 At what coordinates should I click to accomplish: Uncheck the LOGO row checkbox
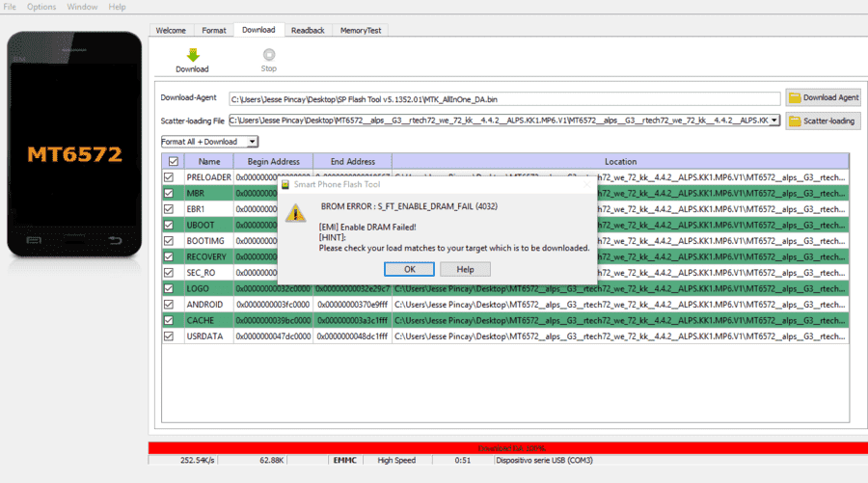(169, 289)
